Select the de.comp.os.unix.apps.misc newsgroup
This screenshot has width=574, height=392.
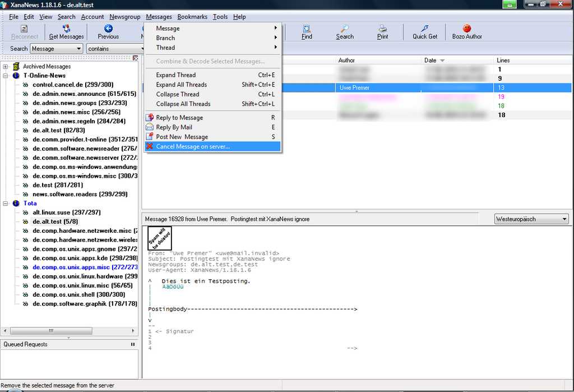click(x=84, y=268)
